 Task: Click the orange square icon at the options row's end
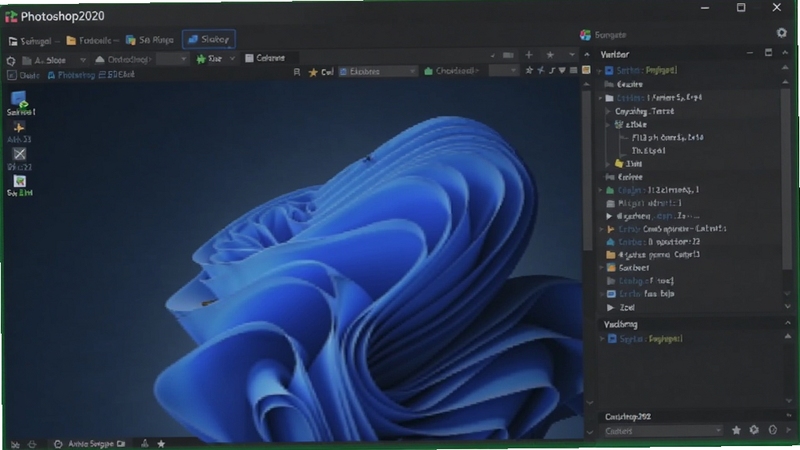click(586, 70)
